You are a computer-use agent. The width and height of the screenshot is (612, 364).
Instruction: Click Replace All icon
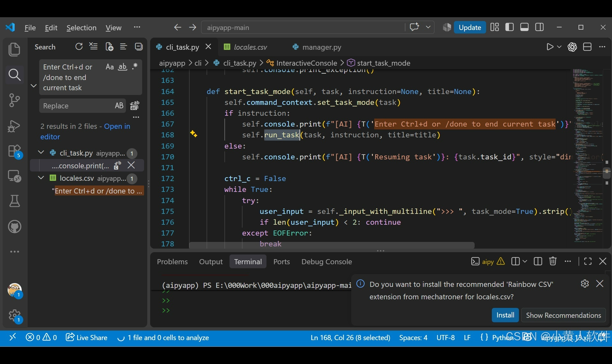[x=135, y=106]
